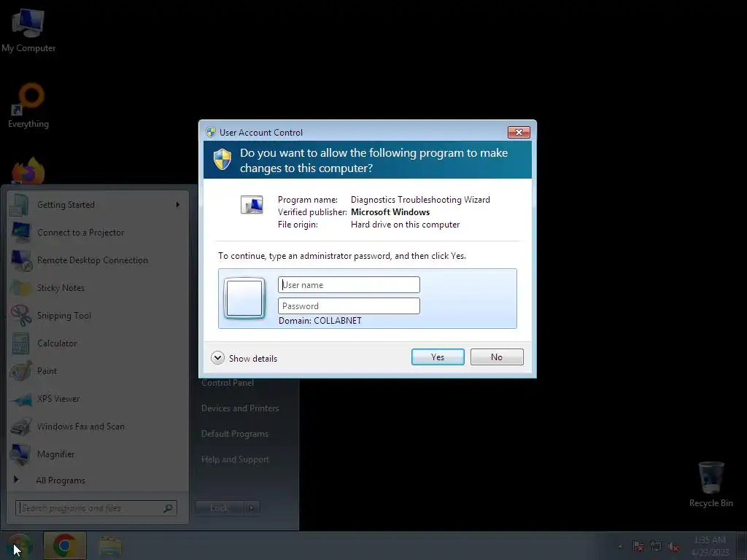Screen dimensions: 747x560
Task: Open Default Programs
Action: (235, 434)
